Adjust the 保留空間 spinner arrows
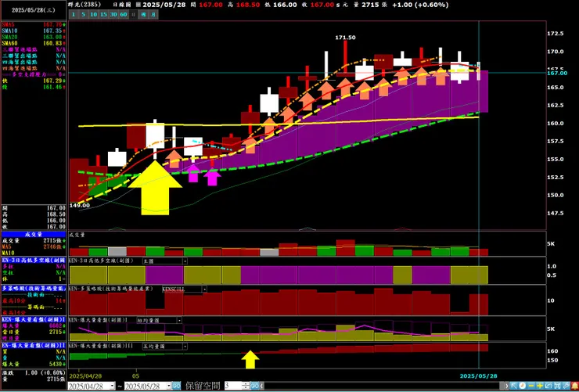 (x=246, y=386)
